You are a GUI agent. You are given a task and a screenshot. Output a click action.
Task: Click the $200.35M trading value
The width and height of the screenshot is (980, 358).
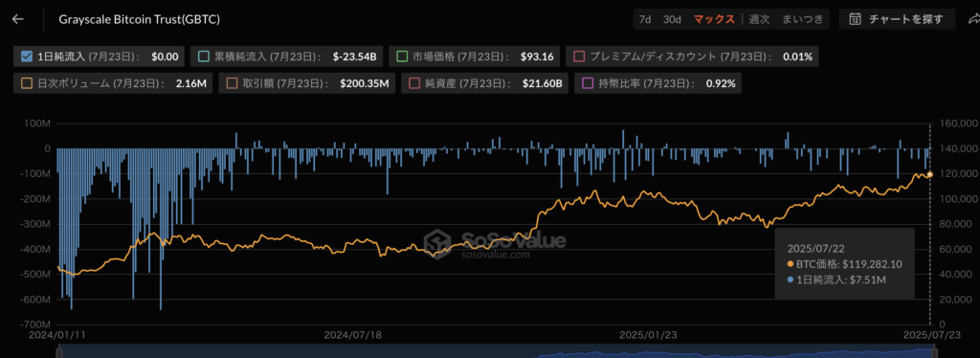[x=365, y=82]
